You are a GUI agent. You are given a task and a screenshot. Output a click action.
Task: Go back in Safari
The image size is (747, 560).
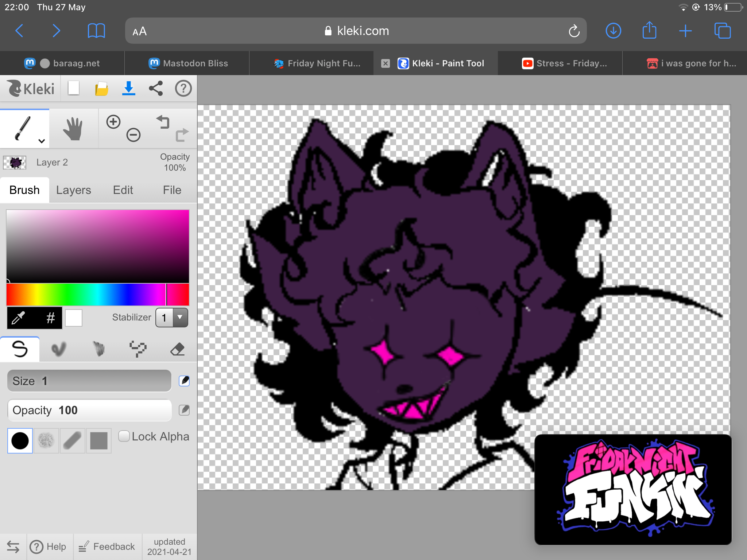(20, 31)
